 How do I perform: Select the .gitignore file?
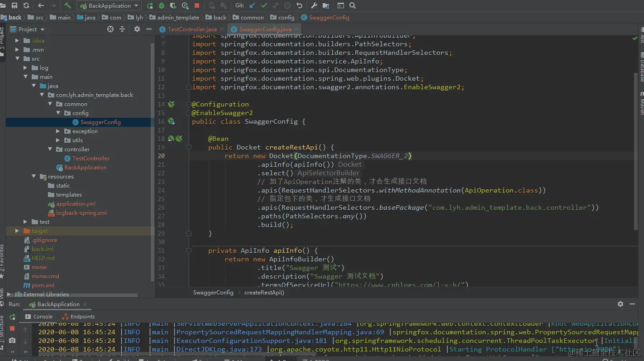(x=40, y=240)
